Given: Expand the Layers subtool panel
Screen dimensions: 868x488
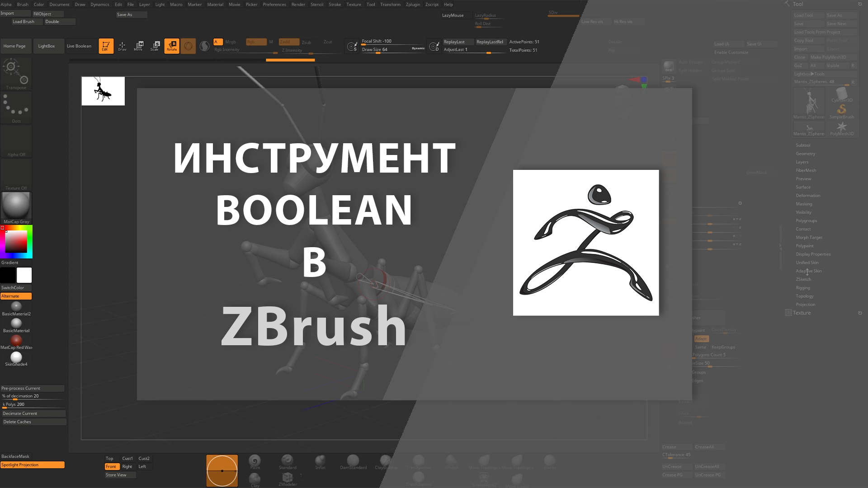Looking at the screenshot, I should pyautogui.click(x=802, y=161).
